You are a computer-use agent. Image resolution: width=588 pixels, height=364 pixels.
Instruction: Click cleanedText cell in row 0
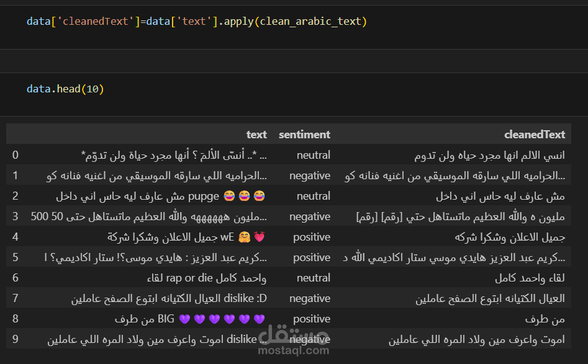point(490,155)
